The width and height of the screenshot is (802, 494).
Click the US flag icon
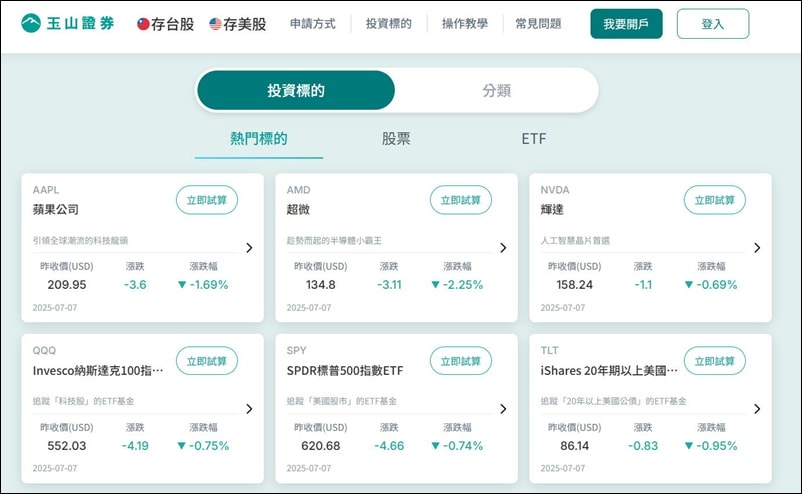[215, 24]
